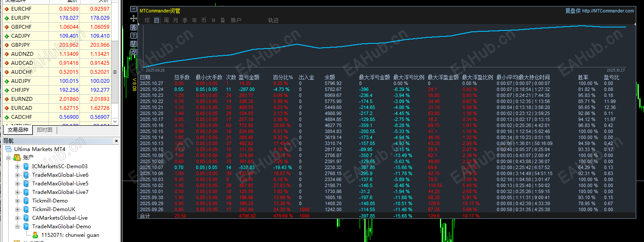Click the EURCHF direction arrow icon
Screen dimensions: 644x242
(x=6, y=9)
